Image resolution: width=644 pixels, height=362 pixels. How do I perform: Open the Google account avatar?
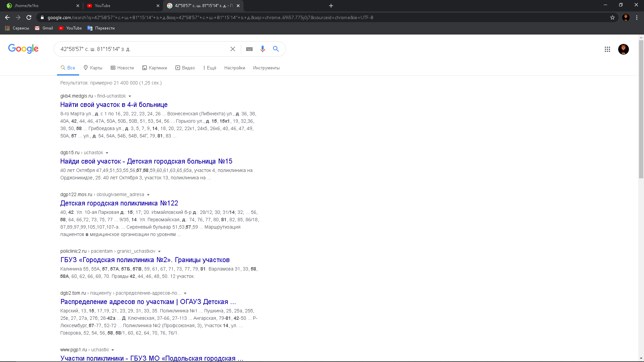tap(624, 49)
